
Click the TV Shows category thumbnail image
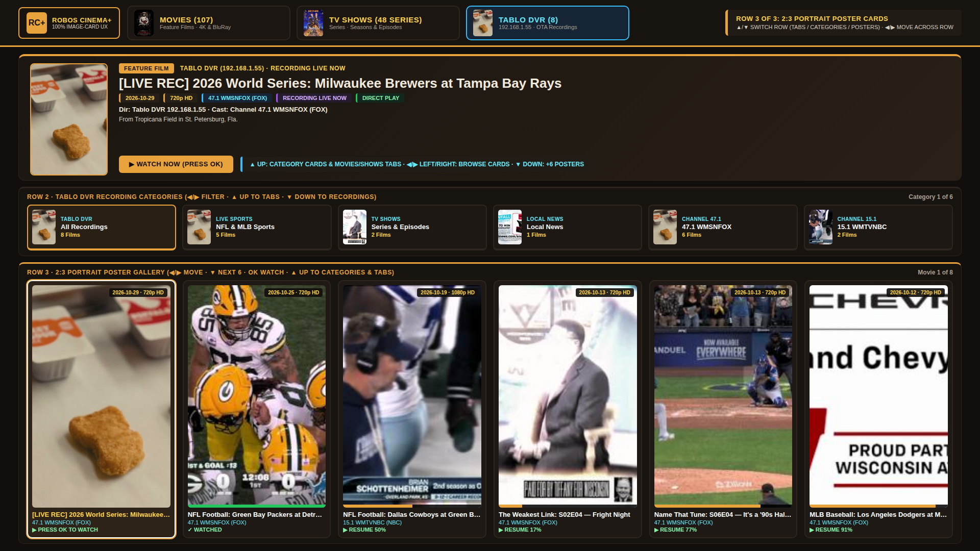(355, 227)
